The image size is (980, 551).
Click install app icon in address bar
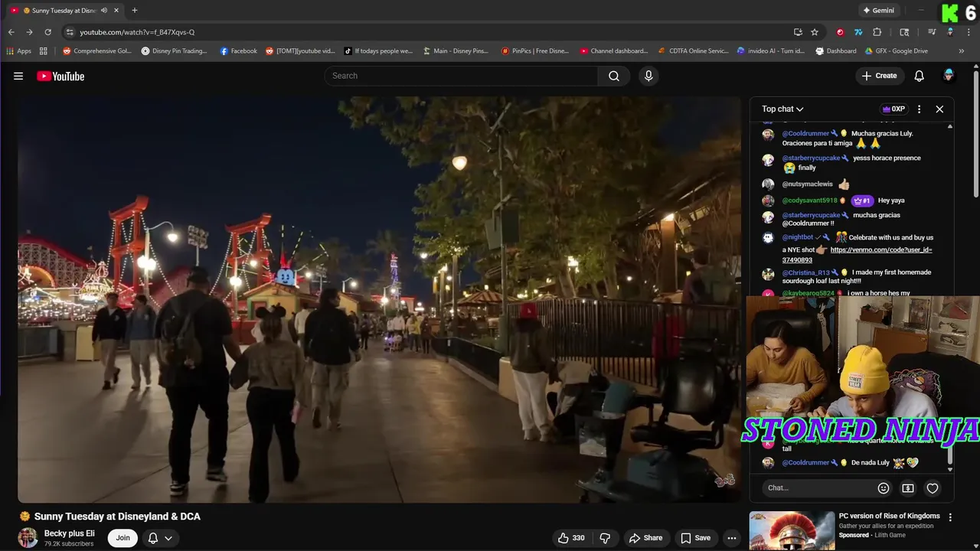(x=798, y=32)
